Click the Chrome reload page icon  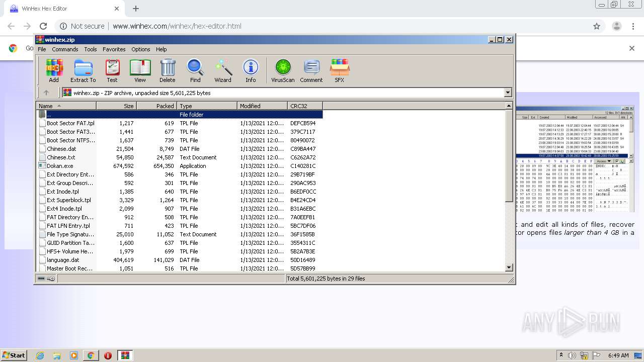[43, 26]
